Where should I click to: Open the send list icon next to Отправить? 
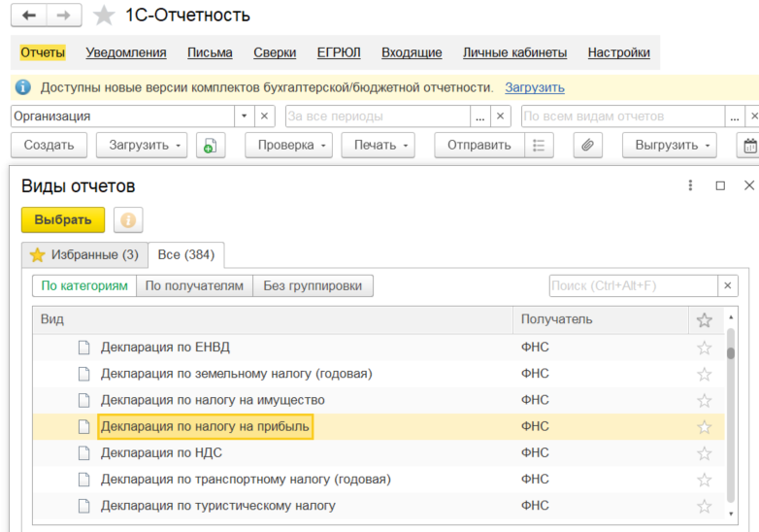click(539, 146)
